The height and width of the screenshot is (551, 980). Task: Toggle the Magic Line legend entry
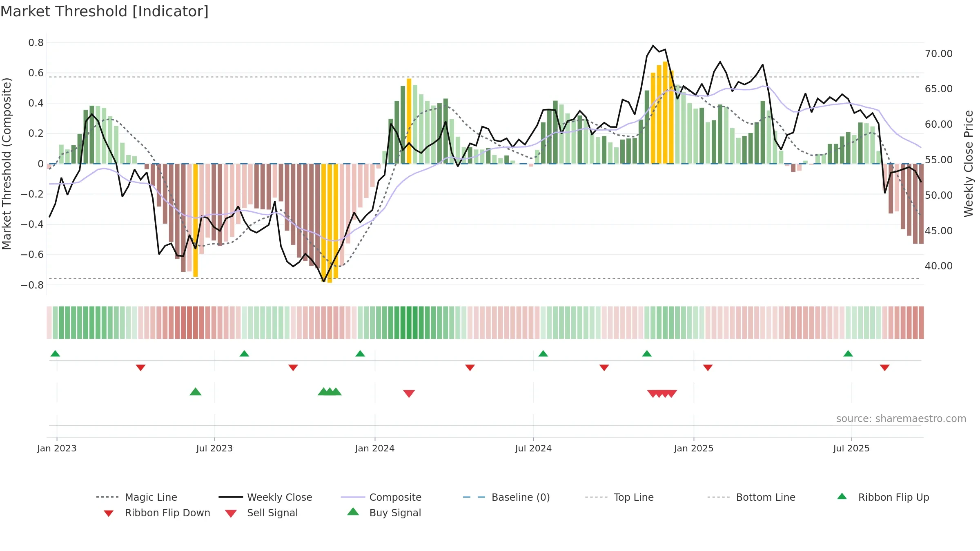coord(136,497)
